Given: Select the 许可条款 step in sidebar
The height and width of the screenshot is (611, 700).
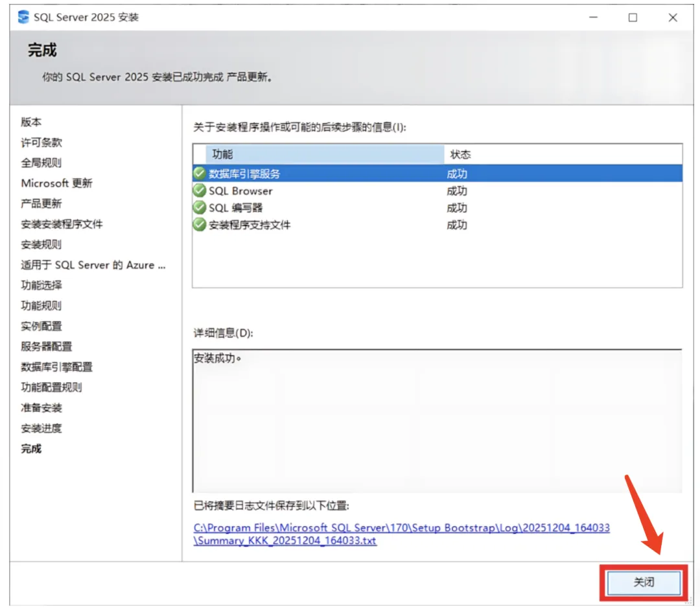Looking at the screenshot, I should click(41, 143).
